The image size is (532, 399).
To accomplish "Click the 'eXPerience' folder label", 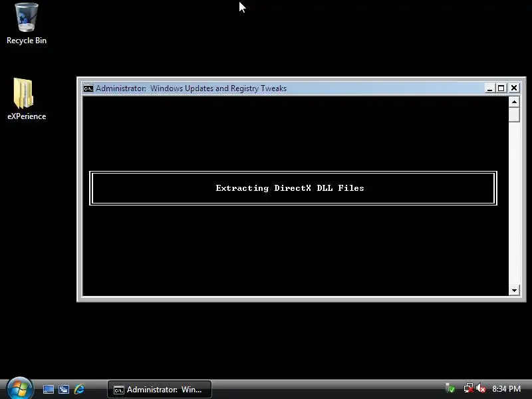I will click(27, 116).
